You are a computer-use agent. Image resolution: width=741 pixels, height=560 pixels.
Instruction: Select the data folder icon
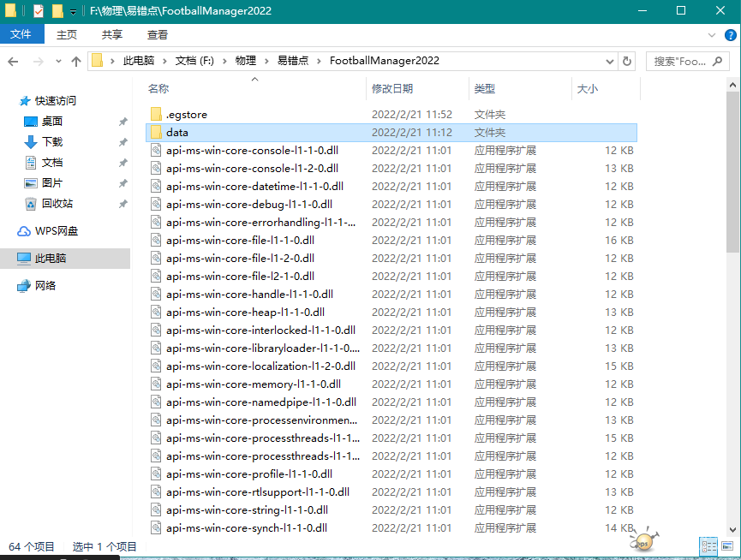pyautogui.click(x=156, y=132)
